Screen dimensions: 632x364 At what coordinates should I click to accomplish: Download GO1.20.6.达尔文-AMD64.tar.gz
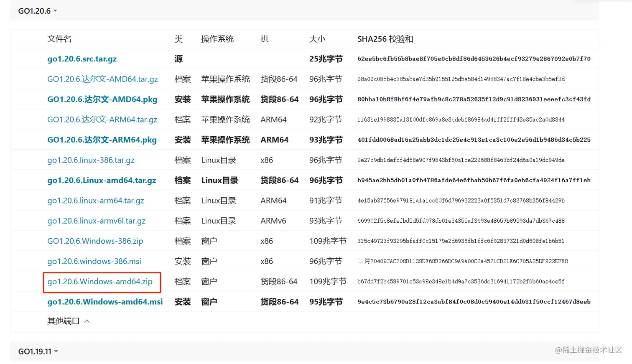coord(102,79)
